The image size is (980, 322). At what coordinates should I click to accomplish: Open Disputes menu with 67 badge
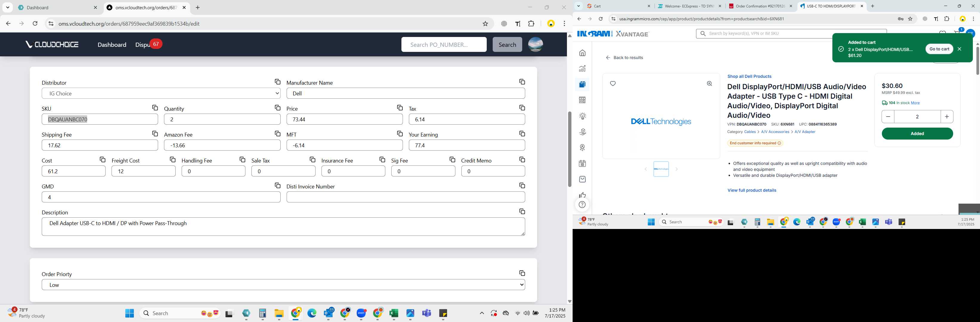coord(148,44)
